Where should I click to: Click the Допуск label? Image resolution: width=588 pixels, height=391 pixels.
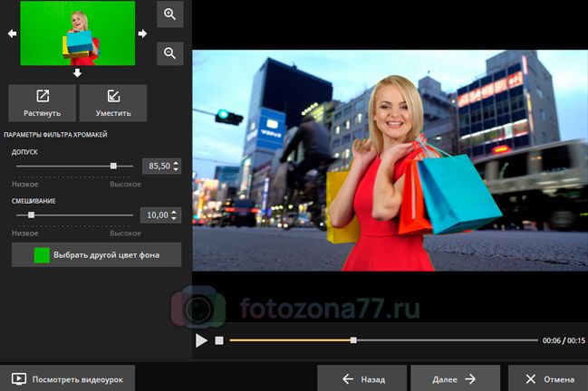click(24, 152)
